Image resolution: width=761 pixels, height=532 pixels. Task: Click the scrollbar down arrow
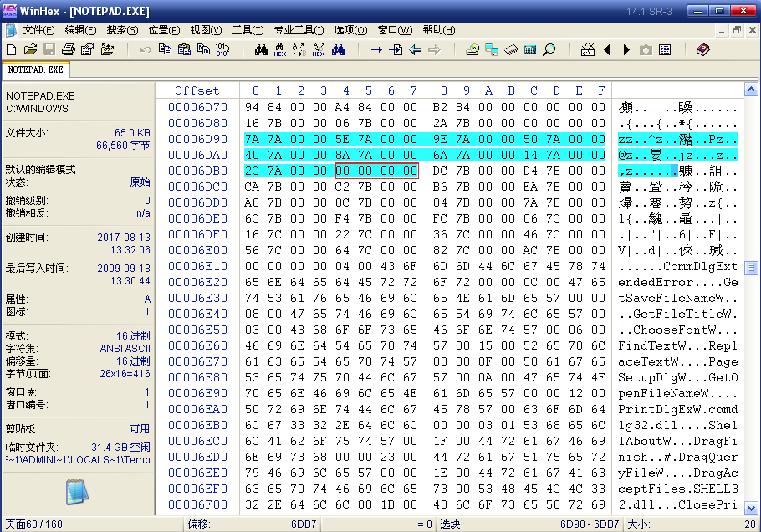click(751, 508)
